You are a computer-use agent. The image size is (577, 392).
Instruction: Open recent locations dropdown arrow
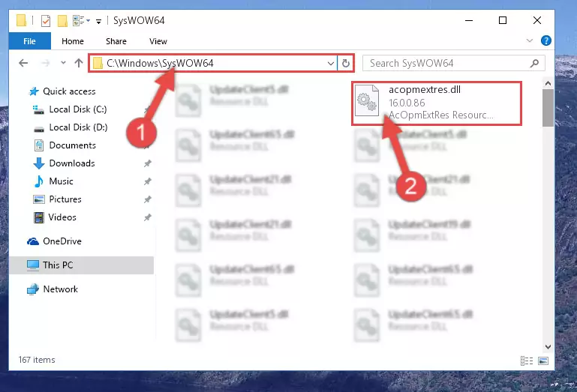coord(63,63)
